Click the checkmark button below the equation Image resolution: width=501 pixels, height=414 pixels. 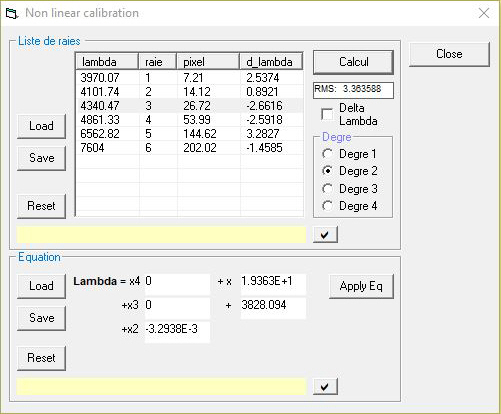pyautogui.click(x=325, y=387)
